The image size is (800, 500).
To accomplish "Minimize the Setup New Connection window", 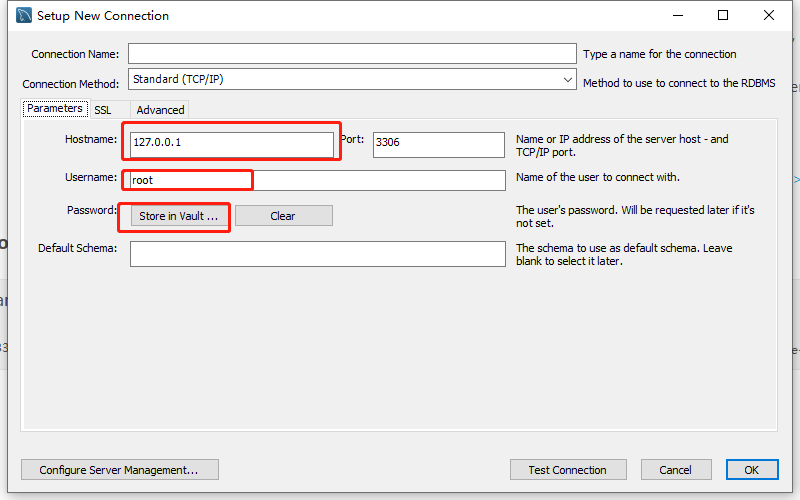I will pyautogui.click(x=678, y=15).
